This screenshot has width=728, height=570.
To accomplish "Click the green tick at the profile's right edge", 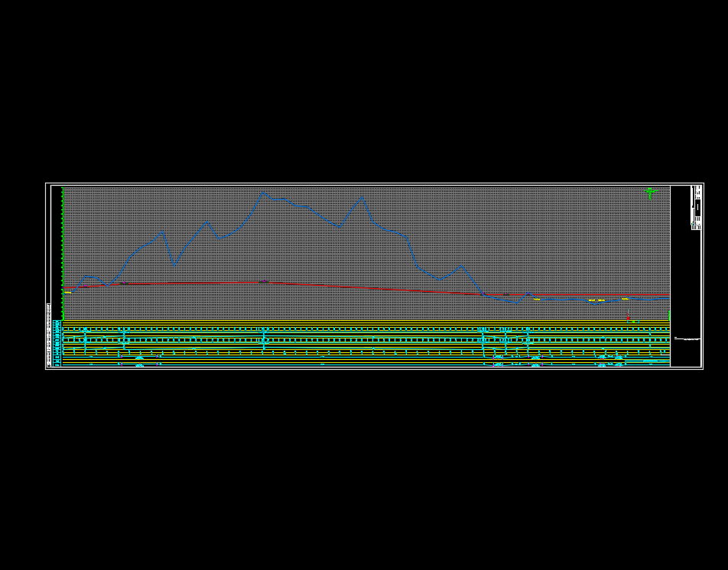I will [669, 315].
